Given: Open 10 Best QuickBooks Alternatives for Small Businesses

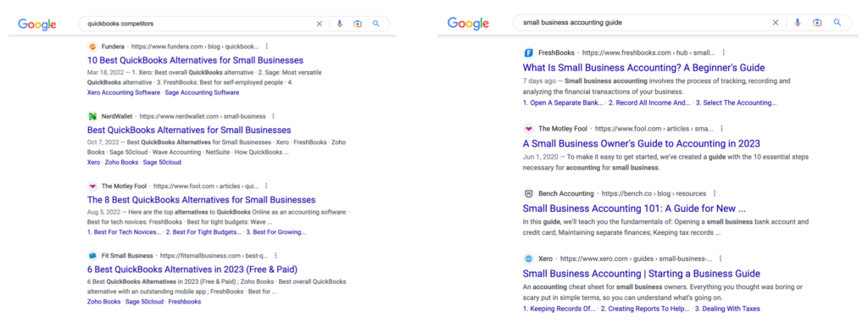Looking at the screenshot, I should point(196,60).
